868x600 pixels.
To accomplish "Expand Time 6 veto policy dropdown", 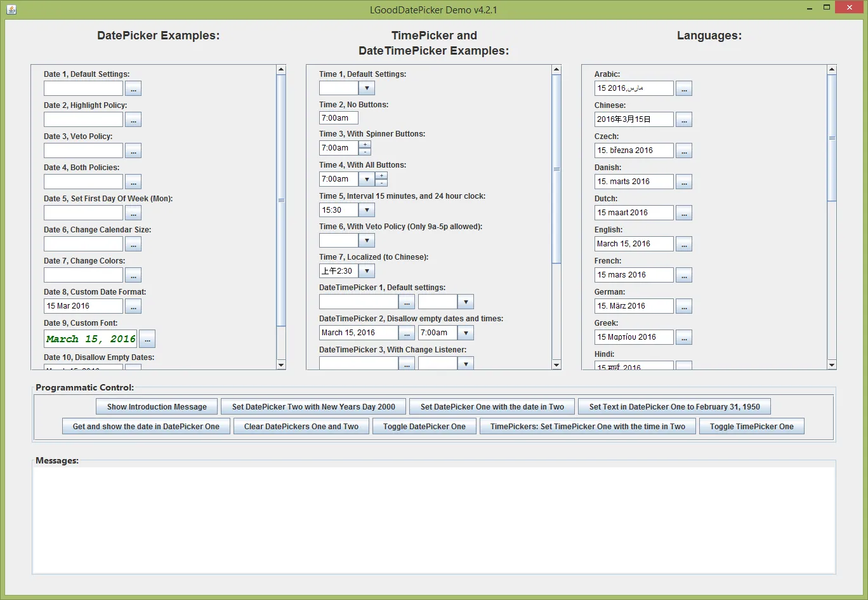I will pos(367,241).
